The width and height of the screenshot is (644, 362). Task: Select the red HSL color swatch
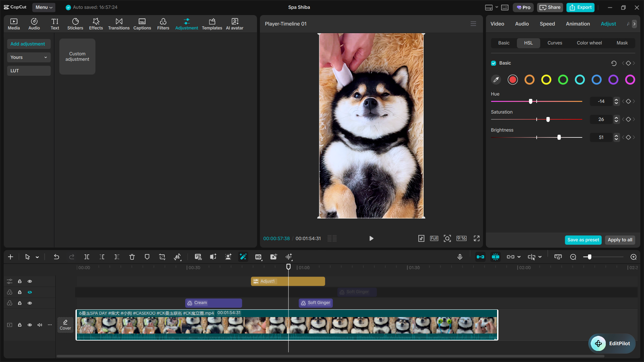click(x=512, y=80)
